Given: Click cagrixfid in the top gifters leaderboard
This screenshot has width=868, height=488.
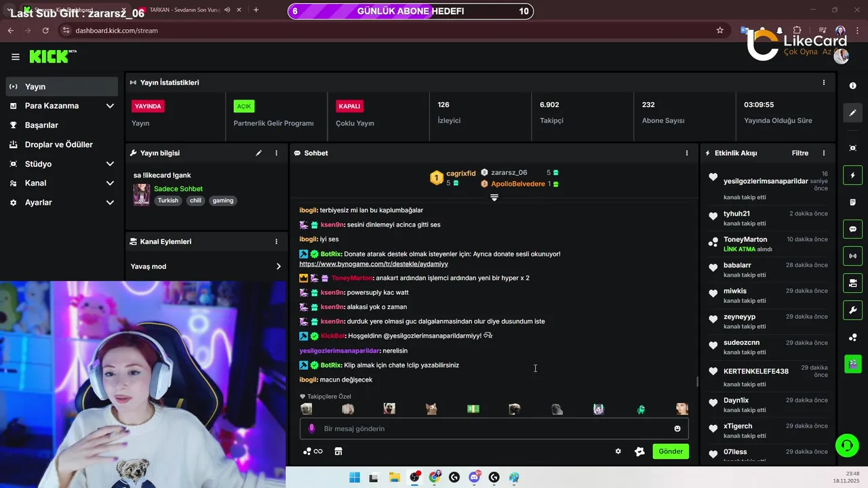Looking at the screenshot, I should tap(461, 174).
